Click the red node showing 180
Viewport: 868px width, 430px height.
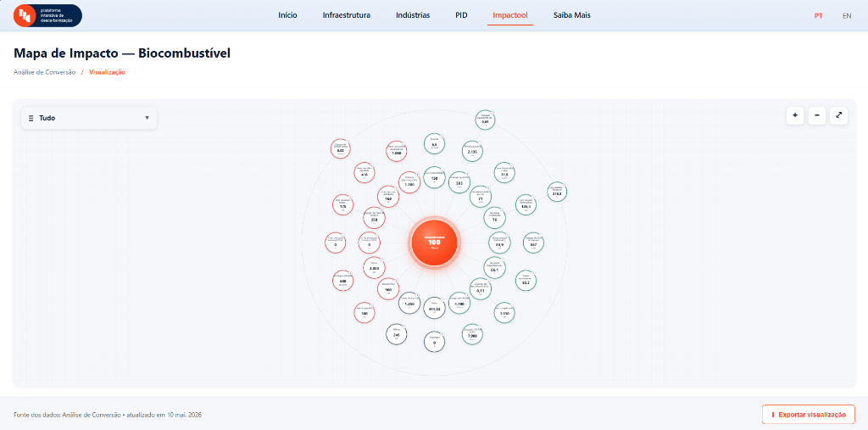tap(364, 312)
